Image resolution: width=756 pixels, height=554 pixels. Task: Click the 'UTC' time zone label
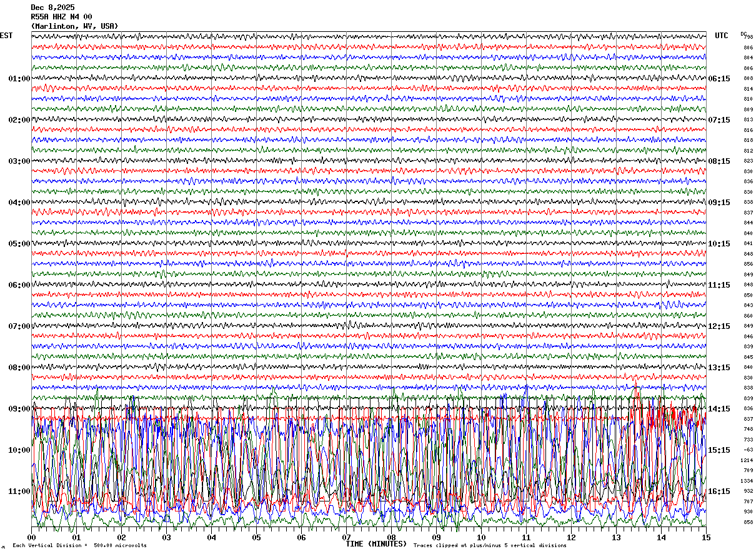(722, 36)
